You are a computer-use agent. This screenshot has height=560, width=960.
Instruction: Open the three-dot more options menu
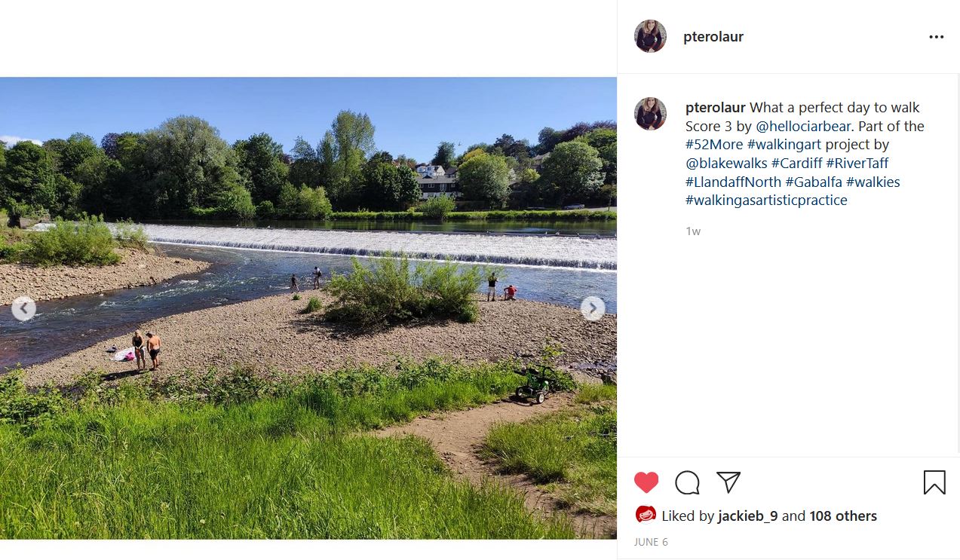pyautogui.click(x=936, y=37)
